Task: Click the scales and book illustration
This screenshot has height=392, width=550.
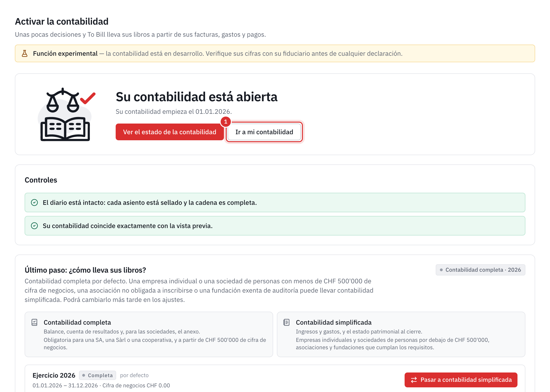Action: coord(66,114)
